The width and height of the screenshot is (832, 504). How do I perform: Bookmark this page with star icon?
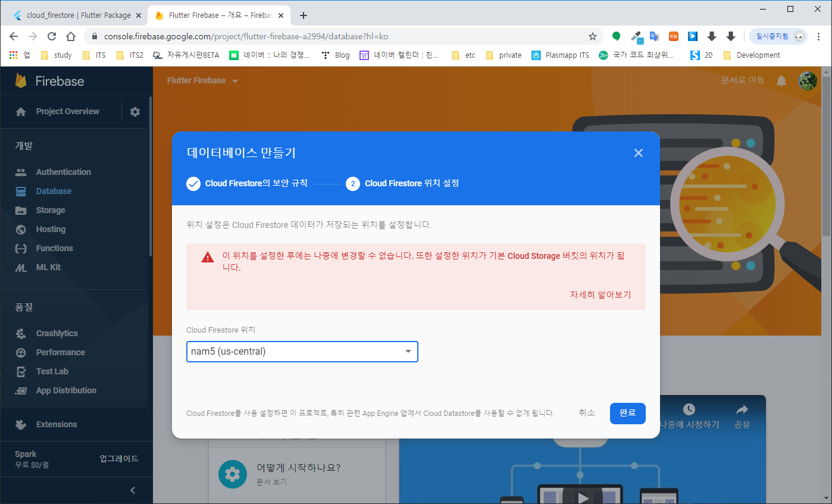coord(593,36)
